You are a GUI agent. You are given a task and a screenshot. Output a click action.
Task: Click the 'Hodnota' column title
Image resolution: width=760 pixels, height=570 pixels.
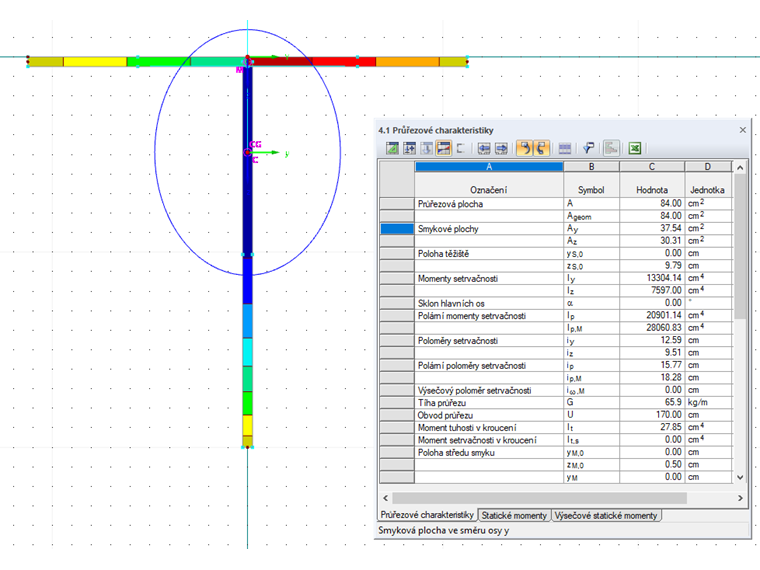click(652, 190)
